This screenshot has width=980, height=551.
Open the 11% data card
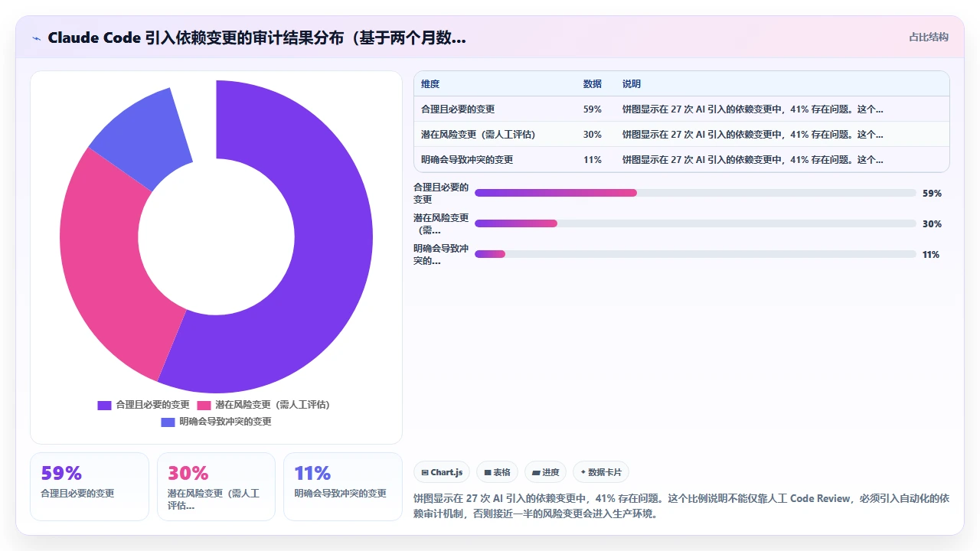pos(343,487)
